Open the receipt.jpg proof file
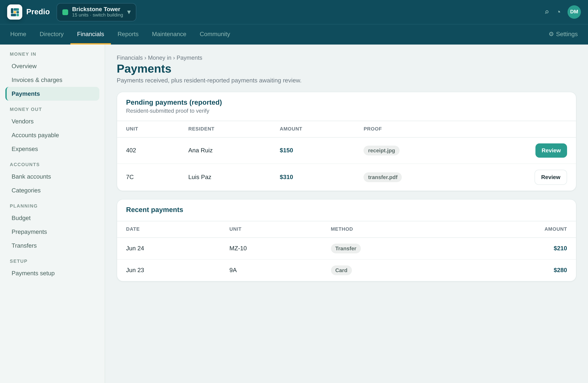 [x=381, y=151]
